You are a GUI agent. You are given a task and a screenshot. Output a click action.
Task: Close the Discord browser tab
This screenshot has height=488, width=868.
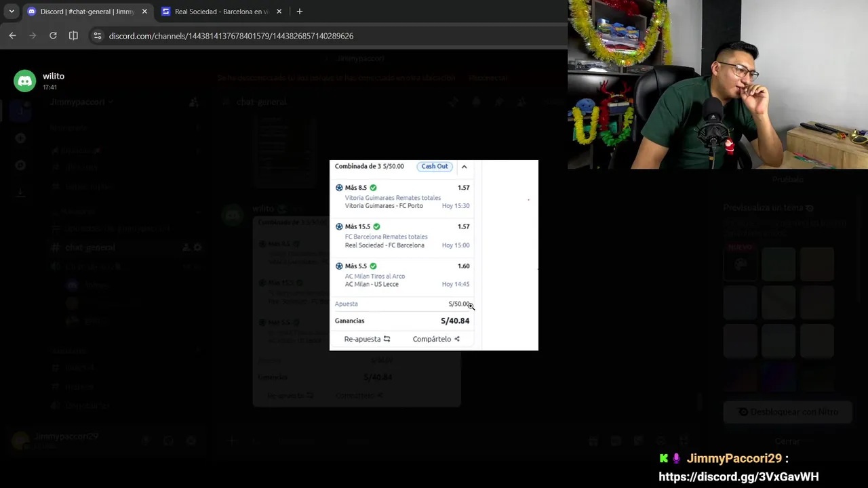point(144,12)
